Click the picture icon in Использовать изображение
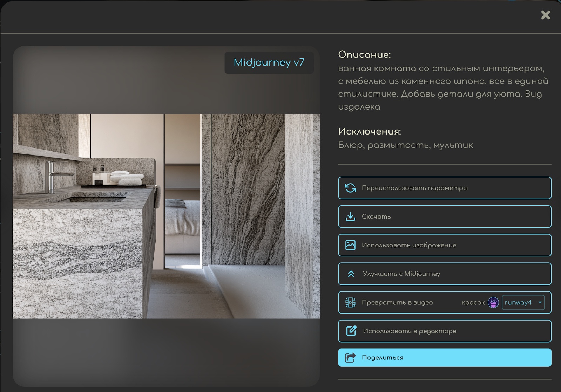Viewport: 561px width, 392px height. click(x=350, y=245)
